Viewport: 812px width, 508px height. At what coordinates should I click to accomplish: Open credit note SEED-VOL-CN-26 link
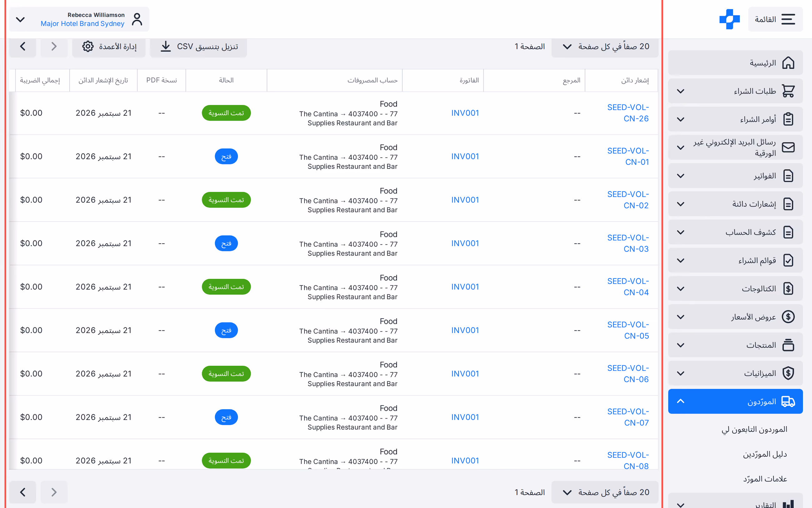pos(628,113)
